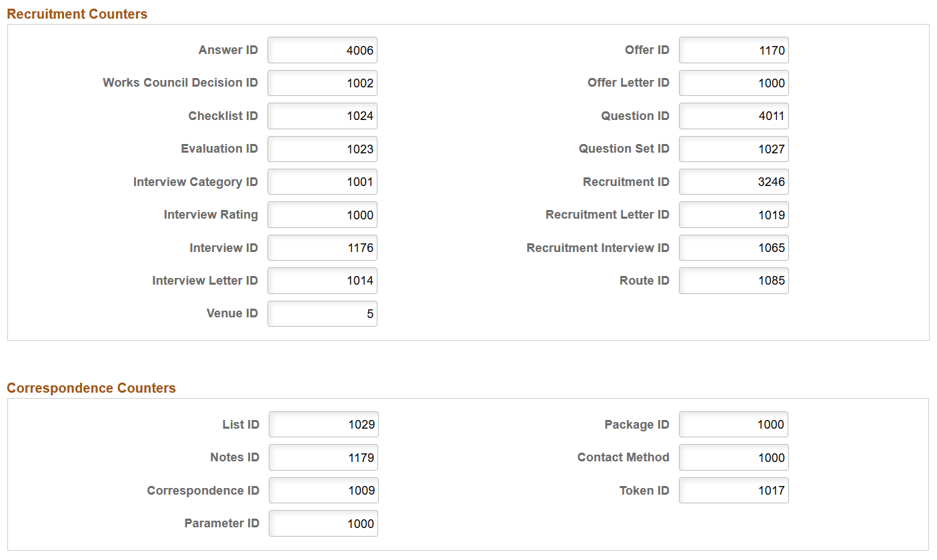This screenshot has width=937, height=560.
Task: Click inside the Checklist ID box
Action: (x=322, y=115)
